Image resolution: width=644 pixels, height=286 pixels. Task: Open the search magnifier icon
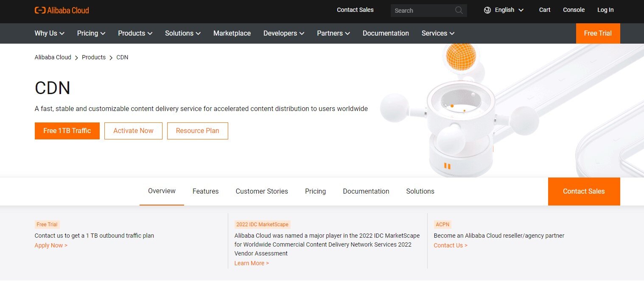click(458, 10)
